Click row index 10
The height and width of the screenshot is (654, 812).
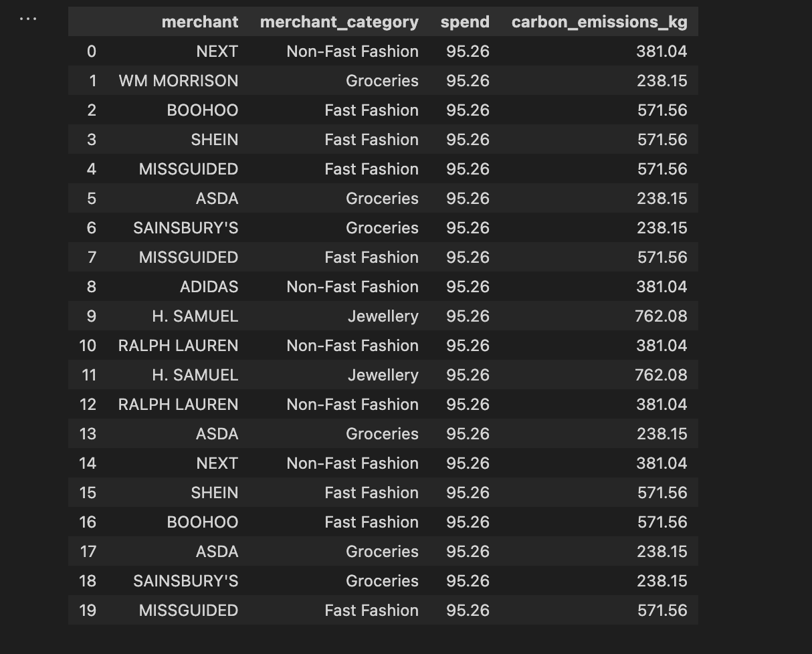tap(88, 346)
